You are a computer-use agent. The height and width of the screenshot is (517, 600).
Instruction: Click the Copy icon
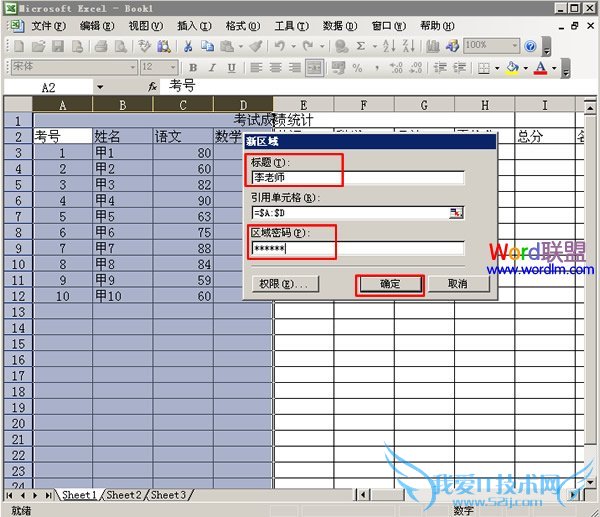pyautogui.click(x=207, y=46)
